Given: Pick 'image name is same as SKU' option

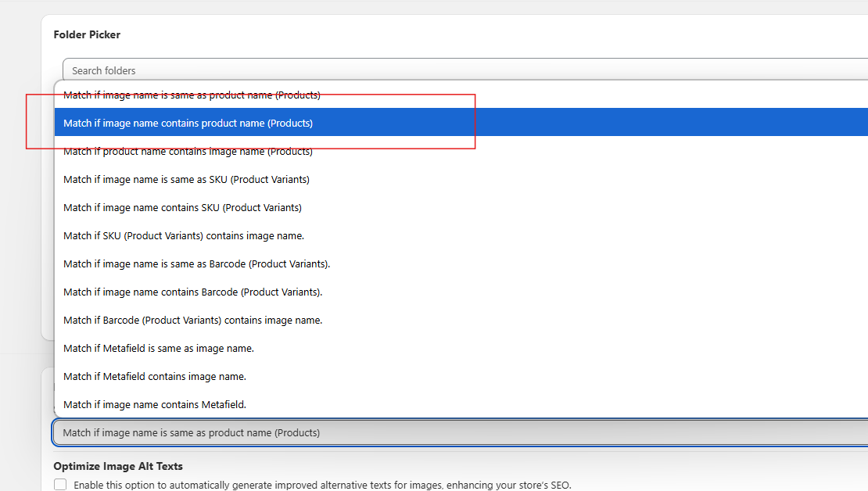Looking at the screenshot, I should [x=186, y=180].
